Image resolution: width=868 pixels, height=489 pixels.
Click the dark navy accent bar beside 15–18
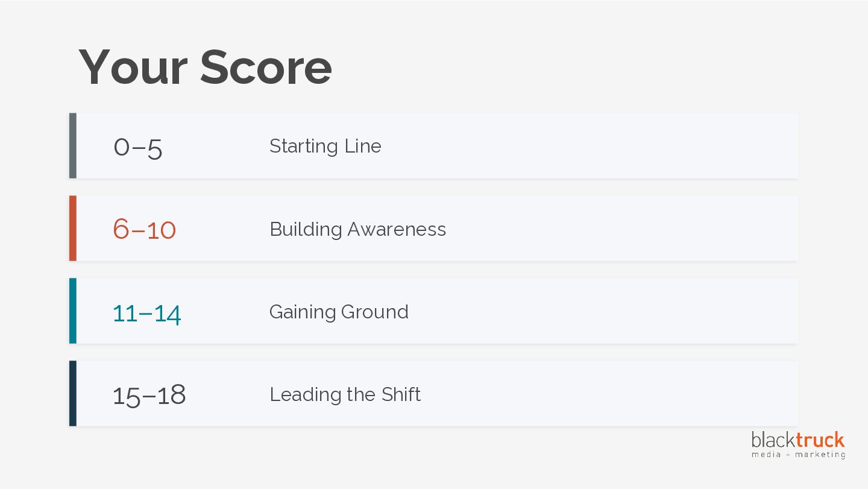(73, 393)
